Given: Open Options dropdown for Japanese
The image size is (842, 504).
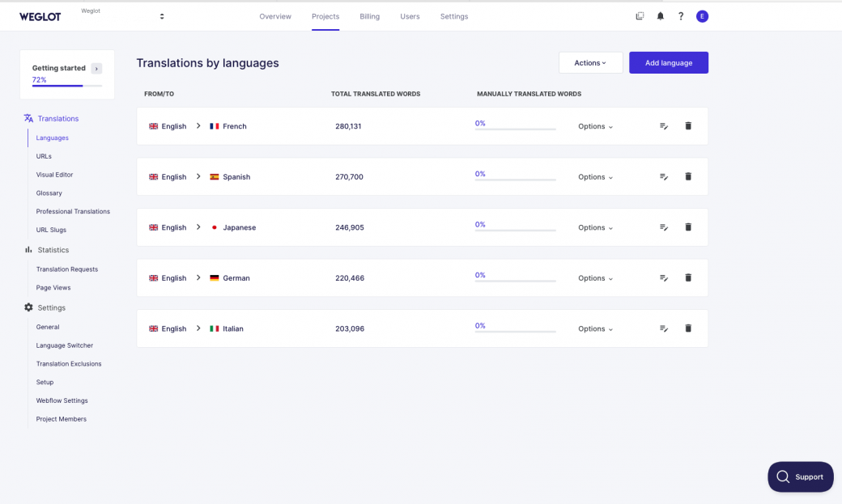Looking at the screenshot, I should point(596,227).
